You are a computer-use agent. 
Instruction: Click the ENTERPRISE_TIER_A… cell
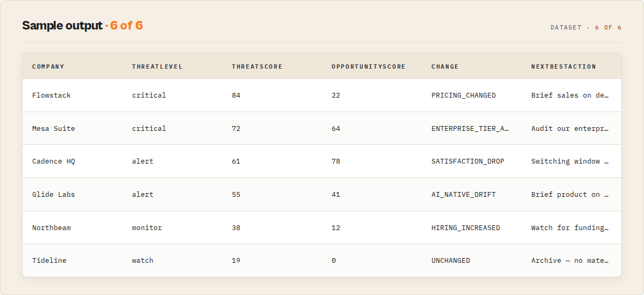[x=470, y=129]
